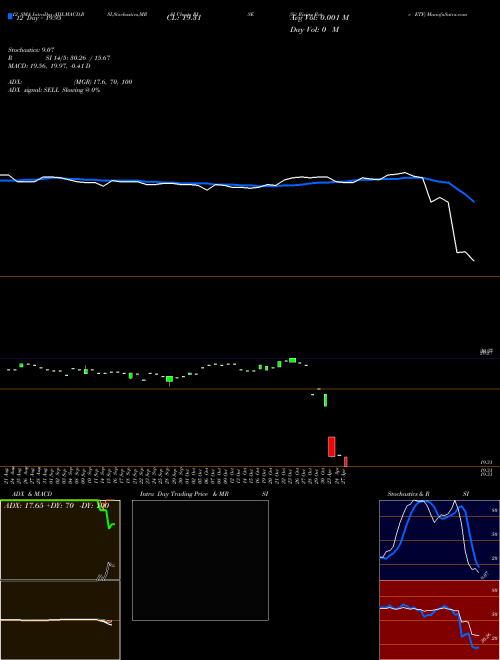Click the 'MACD: 19.56, 19.97, -0.41 D' line

point(49,66)
